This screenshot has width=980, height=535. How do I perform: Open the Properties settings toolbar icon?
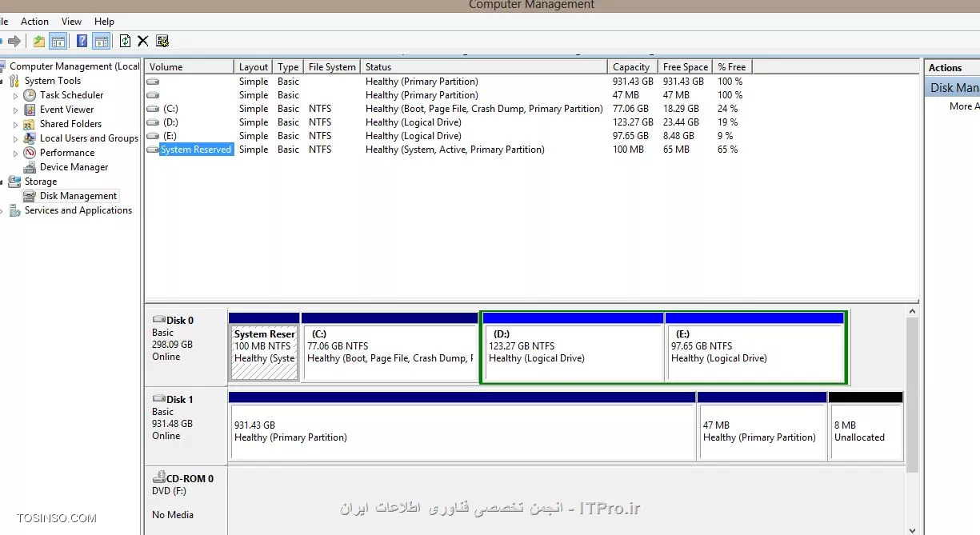[162, 41]
